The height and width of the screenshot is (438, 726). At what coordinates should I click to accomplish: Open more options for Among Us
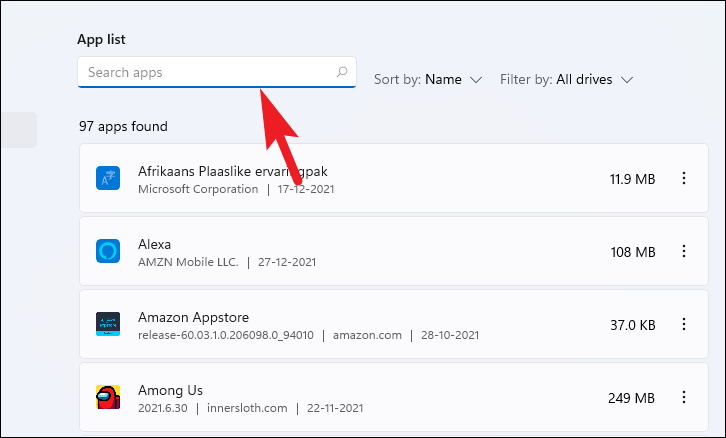point(684,396)
